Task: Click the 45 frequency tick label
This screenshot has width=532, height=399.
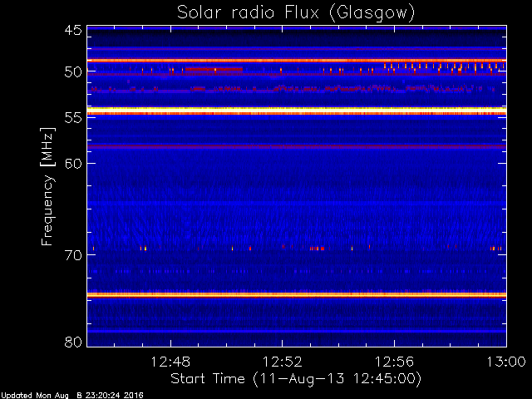Action: click(73, 30)
